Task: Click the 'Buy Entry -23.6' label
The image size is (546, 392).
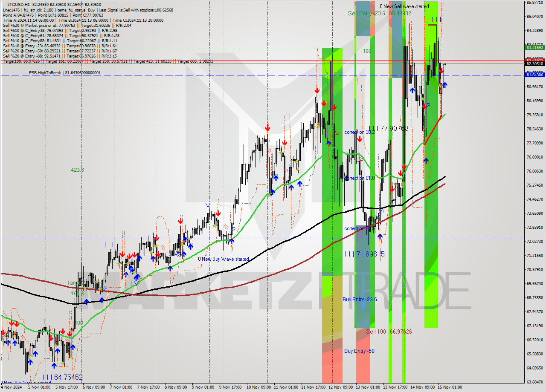Action: [360, 300]
